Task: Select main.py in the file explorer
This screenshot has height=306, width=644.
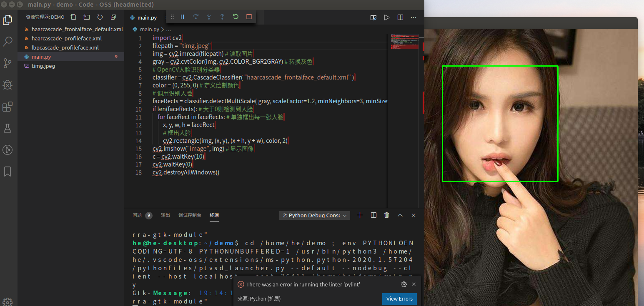Action: (71, 57)
